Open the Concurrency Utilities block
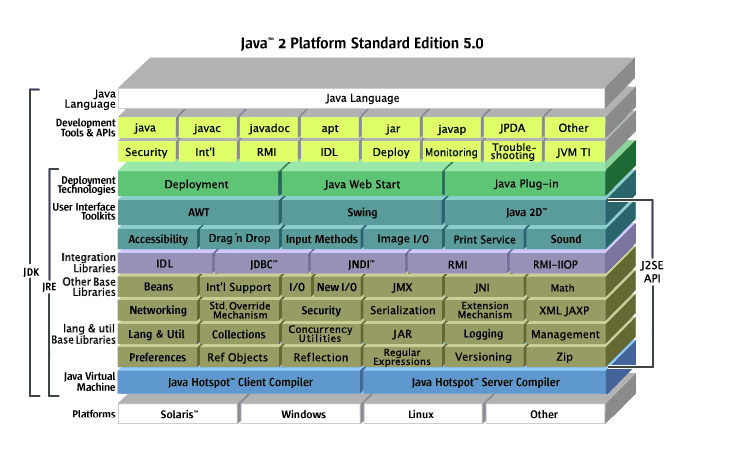Screen dimensions: 739x457 (x=321, y=334)
